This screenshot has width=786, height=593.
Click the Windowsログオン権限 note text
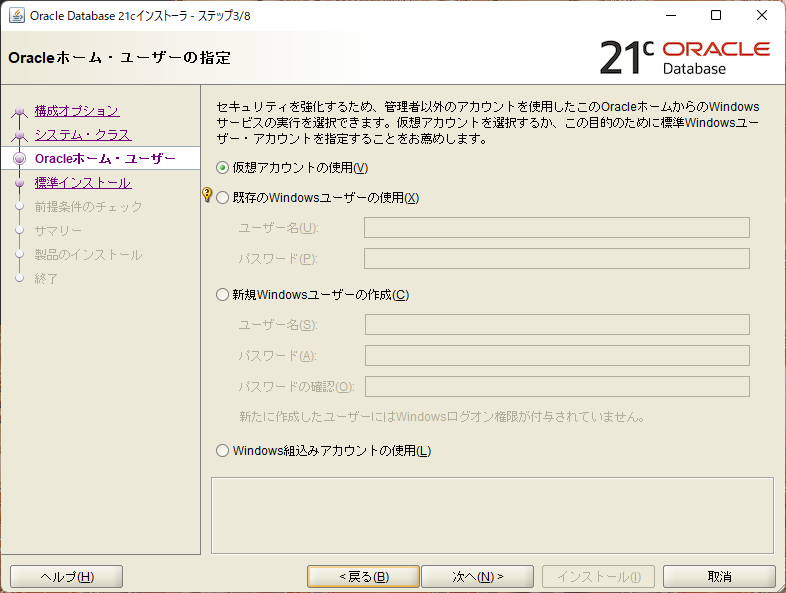[442, 417]
